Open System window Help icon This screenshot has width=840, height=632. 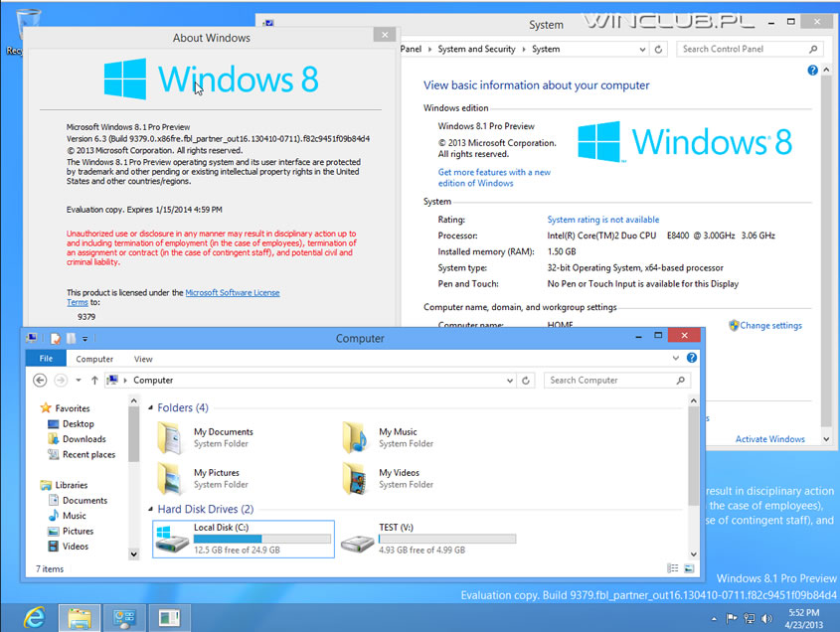click(813, 71)
